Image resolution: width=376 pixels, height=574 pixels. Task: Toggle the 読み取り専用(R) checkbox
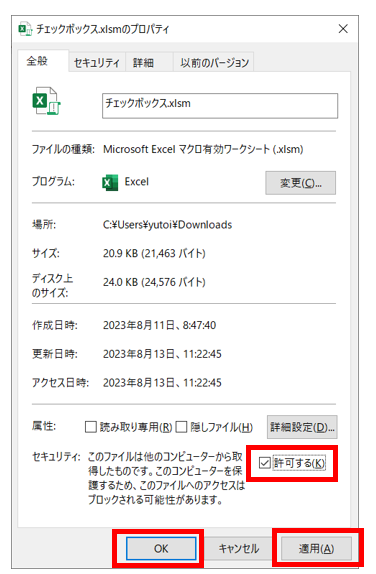(90, 427)
